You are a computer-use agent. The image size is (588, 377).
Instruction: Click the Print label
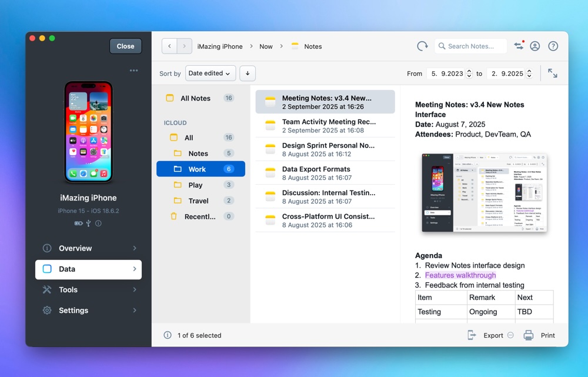[x=547, y=335]
